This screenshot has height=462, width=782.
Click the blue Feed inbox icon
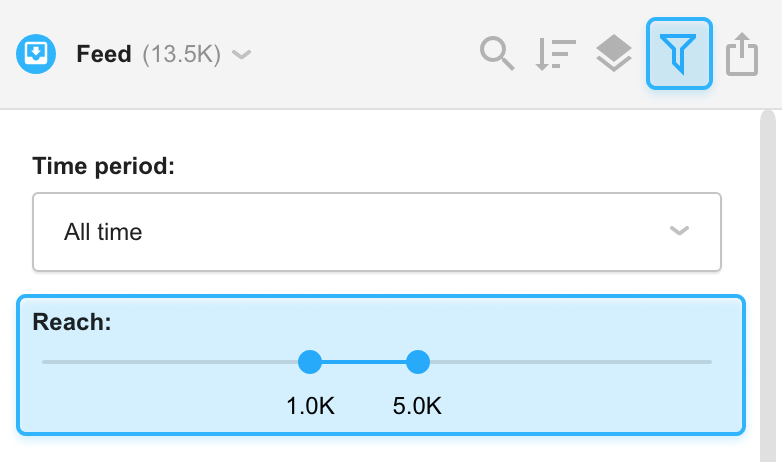point(36,54)
